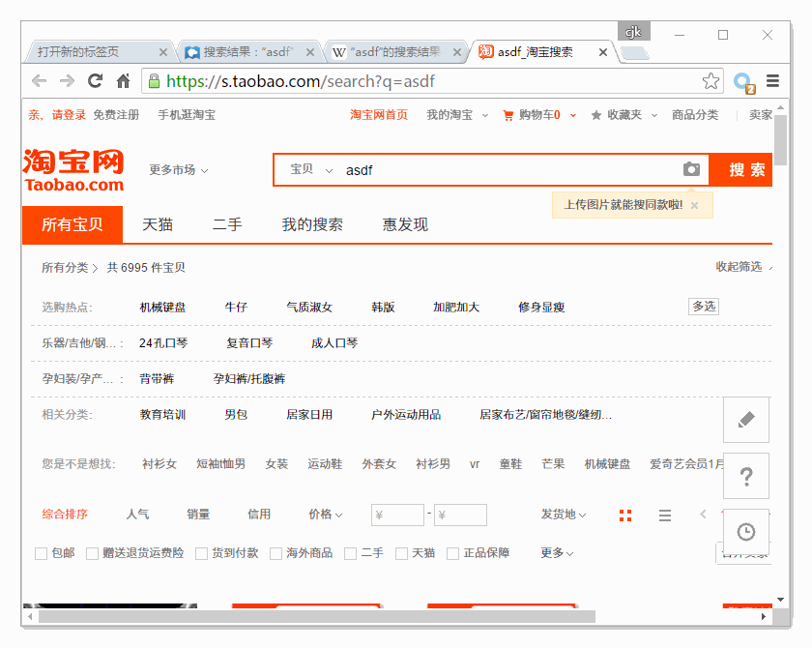Click the favorites star 收藏夹 icon
The image size is (812, 648).
point(596,115)
